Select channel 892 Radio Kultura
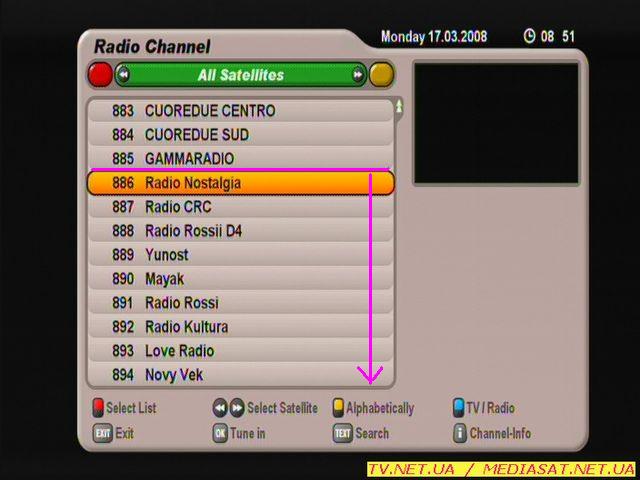This screenshot has width=640, height=480. tap(240, 327)
